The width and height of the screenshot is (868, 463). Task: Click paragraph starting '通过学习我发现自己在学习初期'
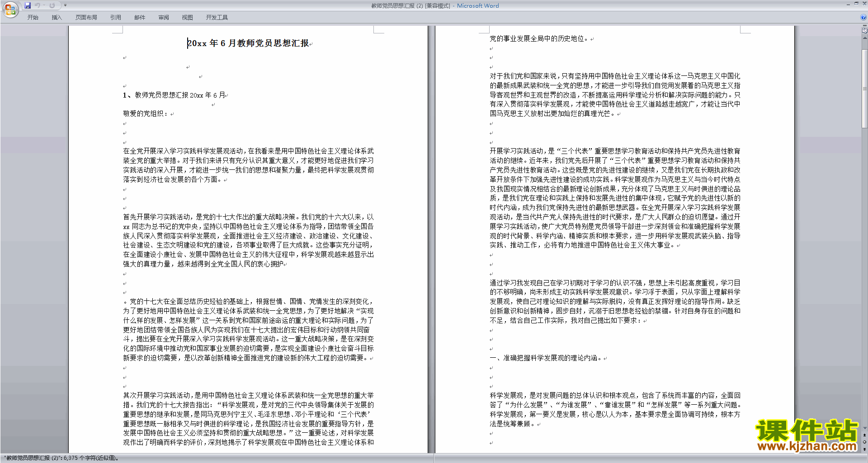(x=615, y=302)
